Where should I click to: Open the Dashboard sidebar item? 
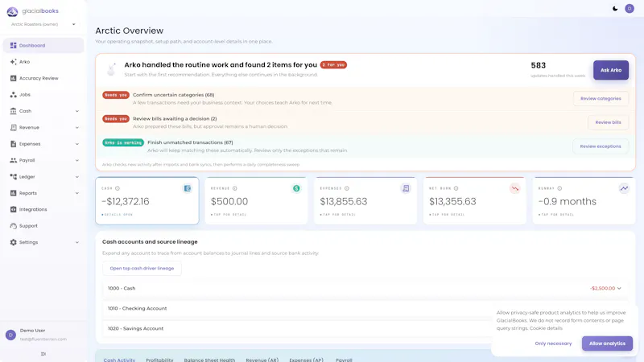pyautogui.click(x=43, y=46)
